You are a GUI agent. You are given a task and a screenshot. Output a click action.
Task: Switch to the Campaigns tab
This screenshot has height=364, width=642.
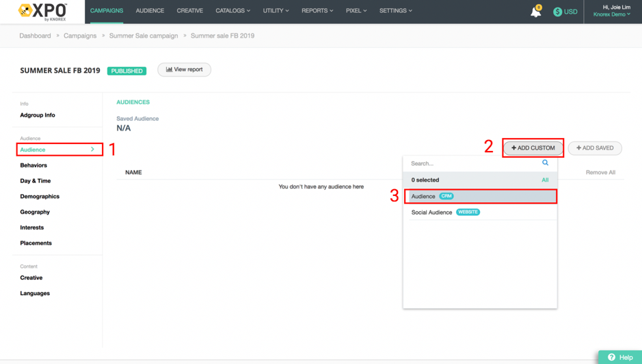click(x=107, y=11)
